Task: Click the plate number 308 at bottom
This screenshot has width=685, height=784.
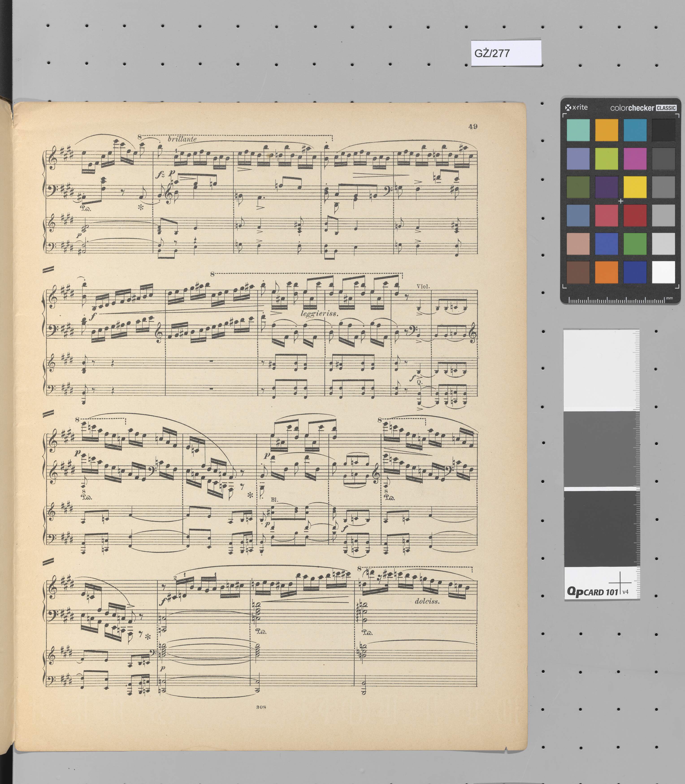Action: coord(261,707)
